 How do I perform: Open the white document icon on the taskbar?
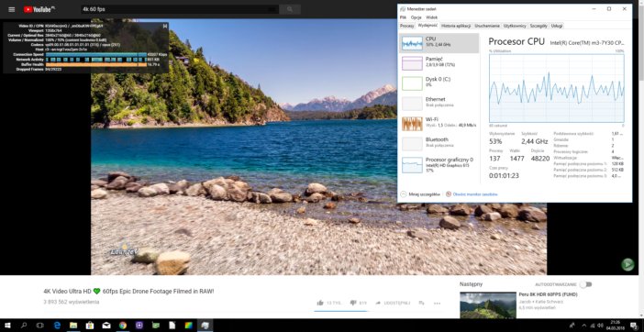pyautogui.click(x=172, y=326)
